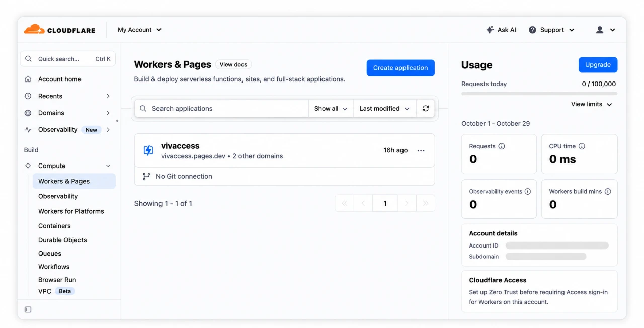644x328 pixels.
Task: Click the Support question mark icon
Action: [532, 30]
